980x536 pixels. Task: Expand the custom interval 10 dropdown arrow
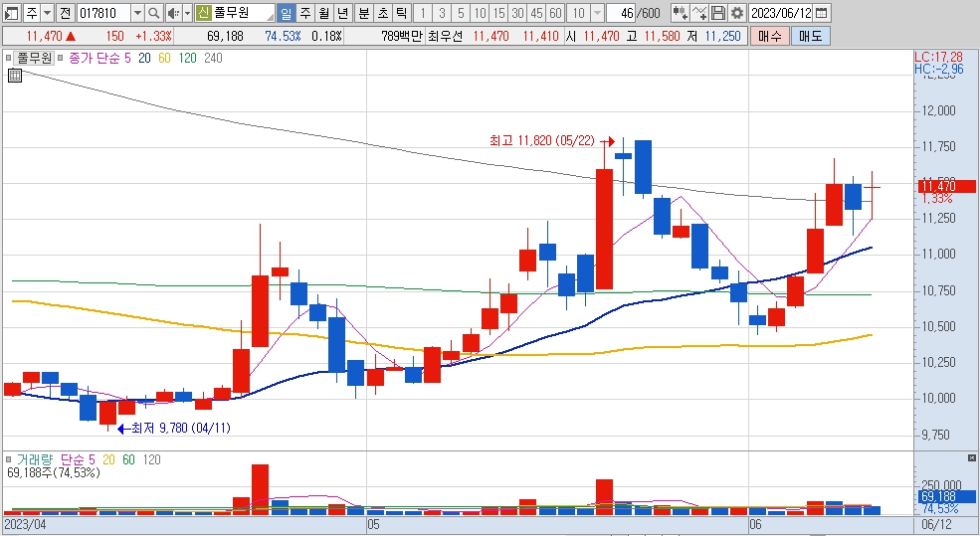pyautogui.click(x=597, y=13)
